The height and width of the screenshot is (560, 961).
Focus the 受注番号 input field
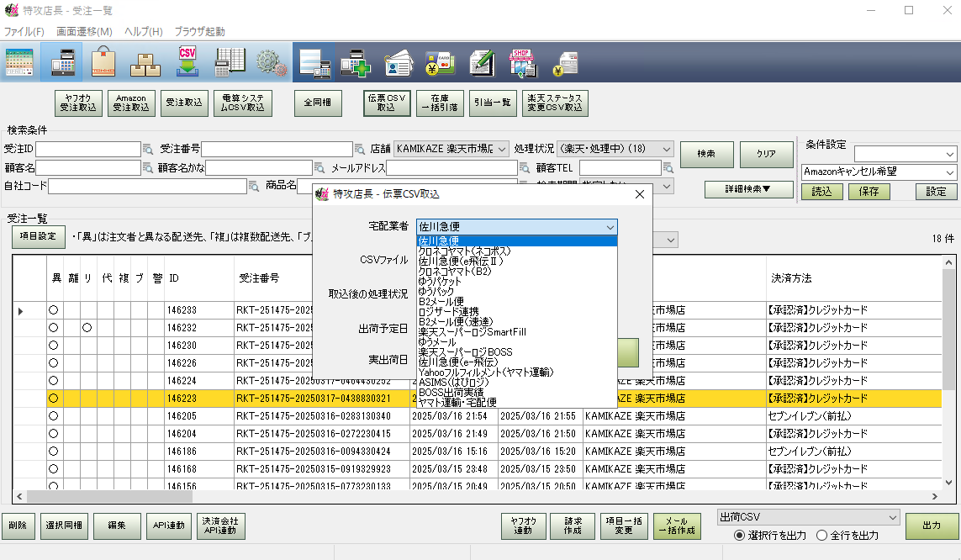277,149
